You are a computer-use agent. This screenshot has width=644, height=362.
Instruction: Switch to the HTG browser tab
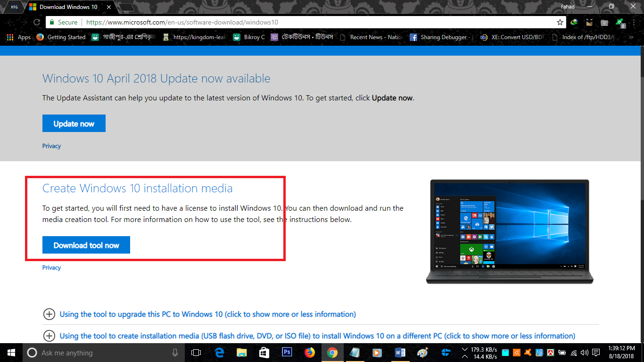[x=15, y=7]
